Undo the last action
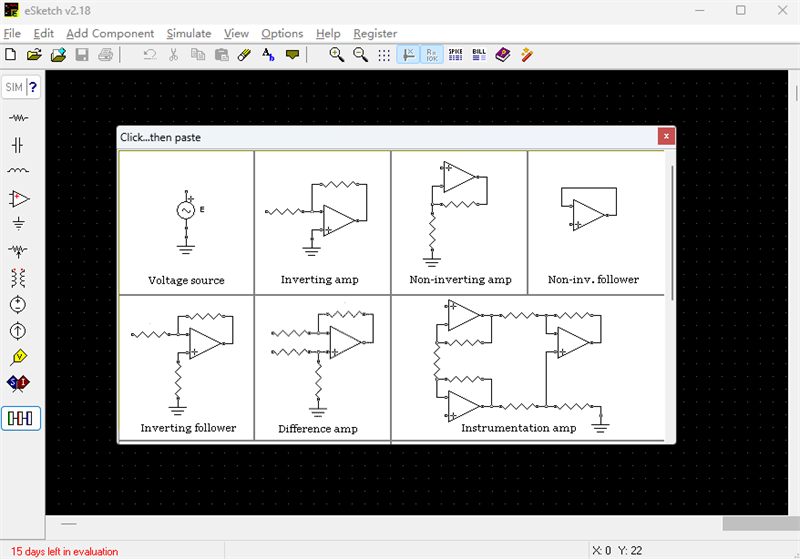800x559 pixels. click(149, 55)
